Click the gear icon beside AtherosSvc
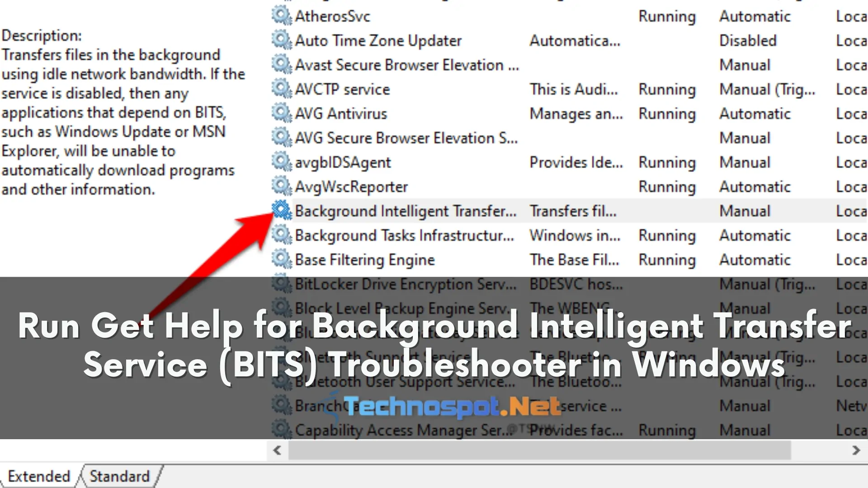This screenshot has width=868, height=488. pyautogui.click(x=282, y=16)
